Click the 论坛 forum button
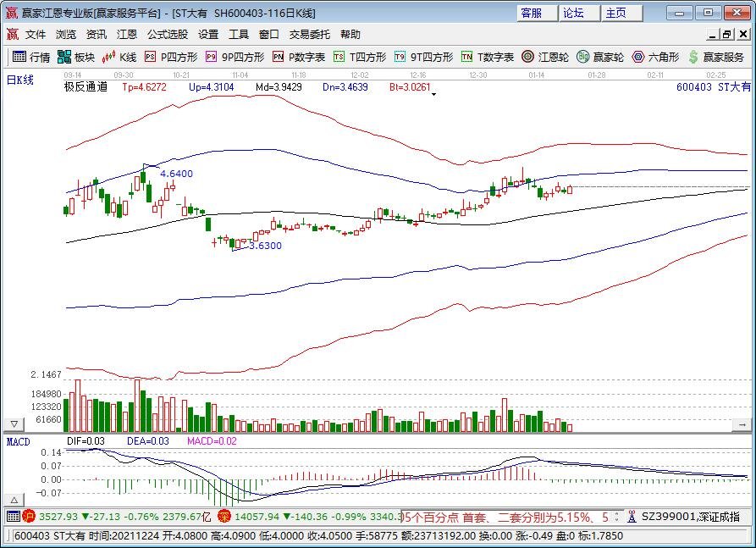756x548 pixels. [x=579, y=13]
